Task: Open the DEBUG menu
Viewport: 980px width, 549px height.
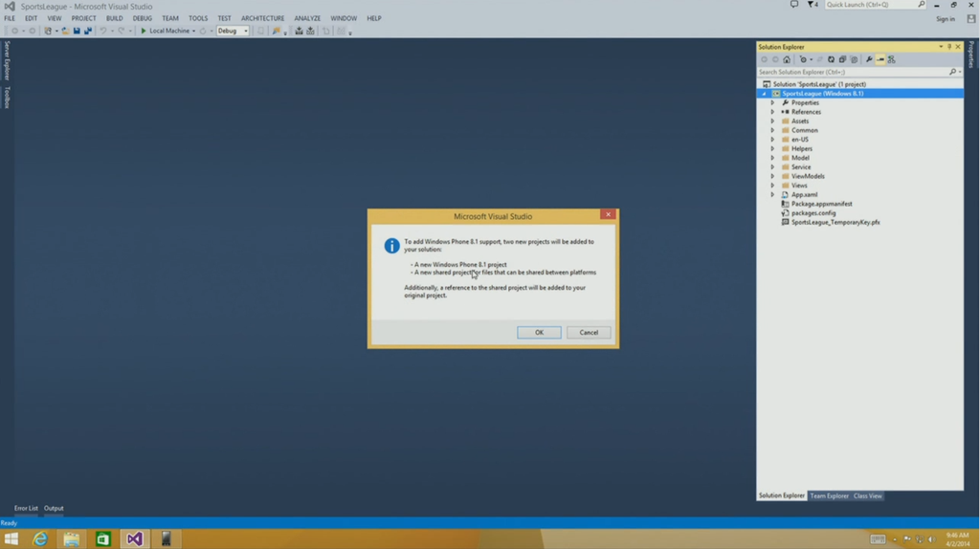Action: point(142,18)
